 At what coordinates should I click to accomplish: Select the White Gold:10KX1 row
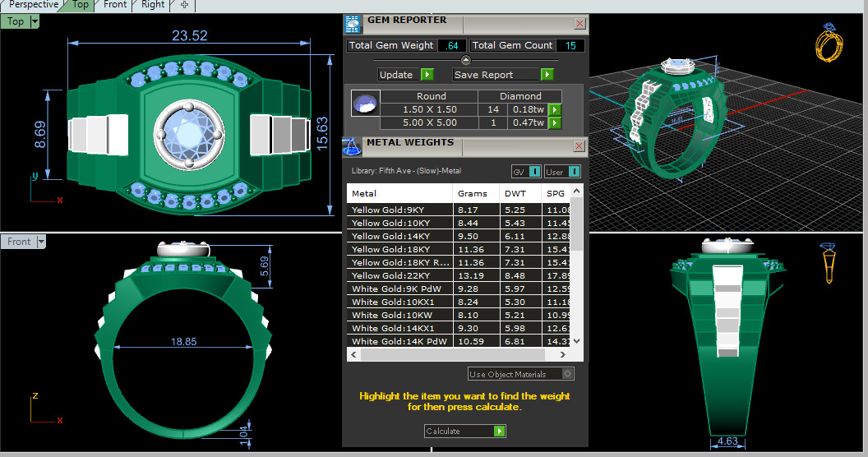(x=459, y=302)
